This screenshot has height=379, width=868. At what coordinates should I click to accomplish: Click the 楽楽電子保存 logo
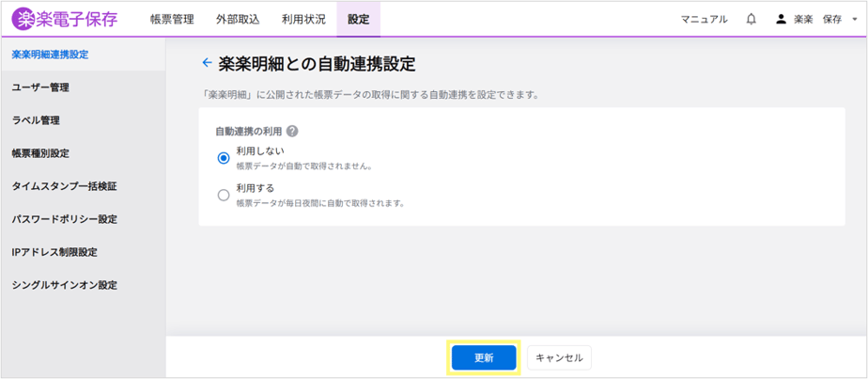[65, 20]
